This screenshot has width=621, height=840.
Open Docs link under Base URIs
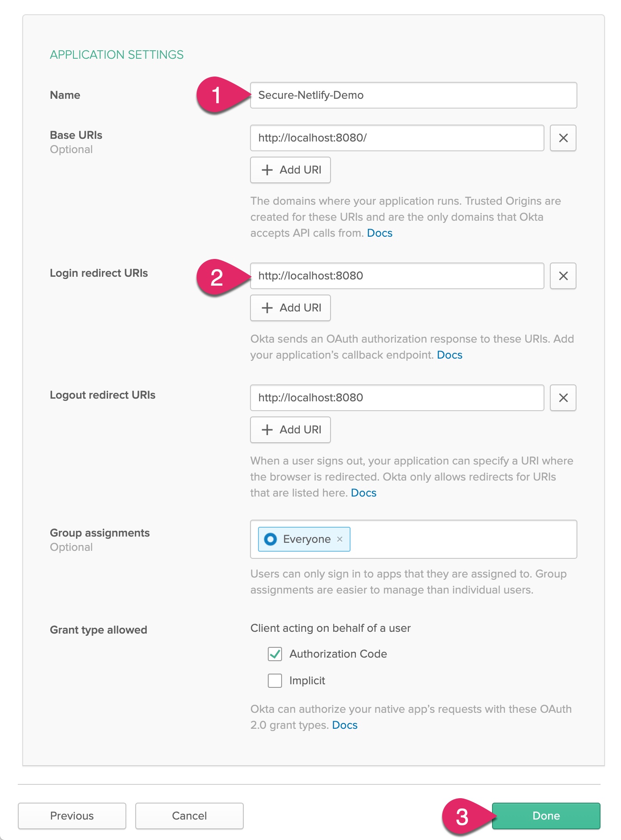pos(379,233)
